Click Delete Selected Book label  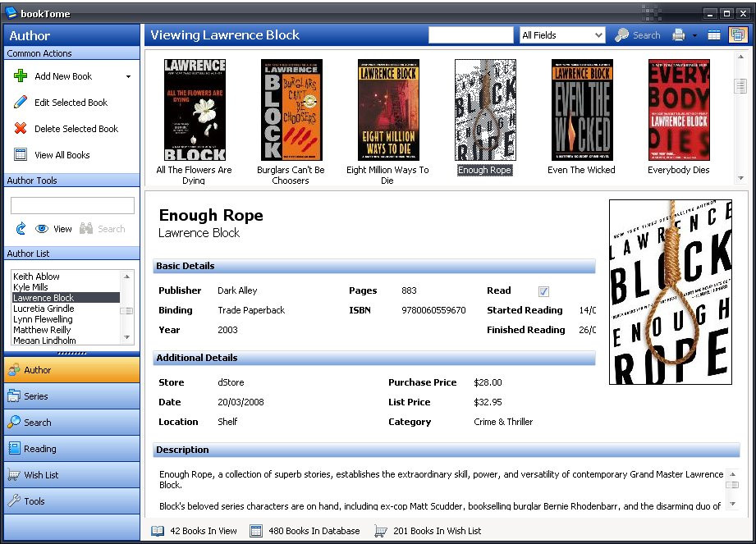pos(76,129)
